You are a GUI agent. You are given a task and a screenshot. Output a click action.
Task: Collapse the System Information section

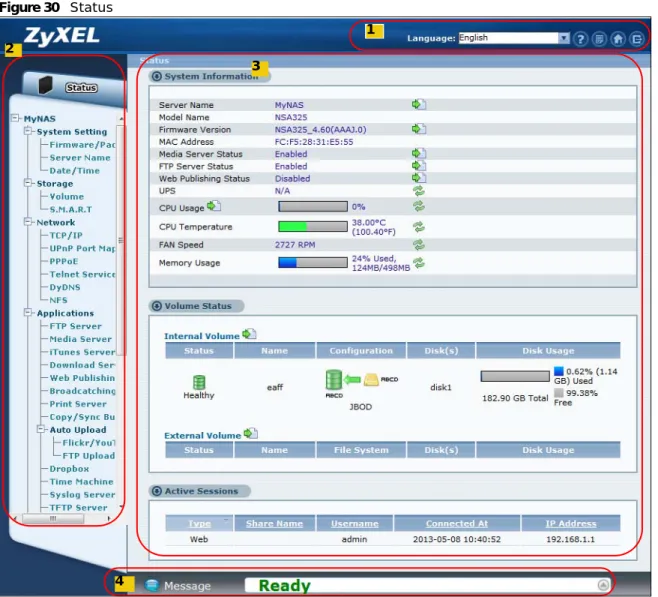point(157,76)
